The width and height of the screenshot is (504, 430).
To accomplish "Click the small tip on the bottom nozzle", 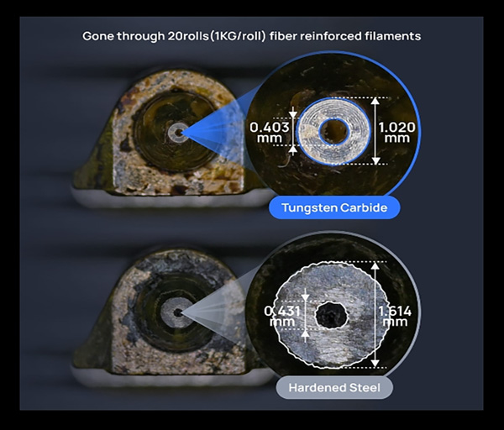I will click(176, 313).
